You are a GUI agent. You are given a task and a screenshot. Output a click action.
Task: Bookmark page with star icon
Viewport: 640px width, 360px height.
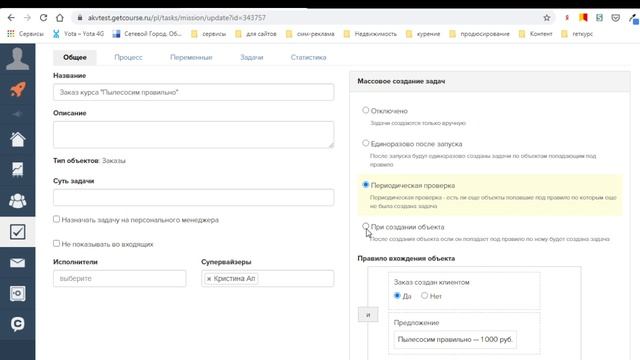pyautogui.click(x=547, y=18)
